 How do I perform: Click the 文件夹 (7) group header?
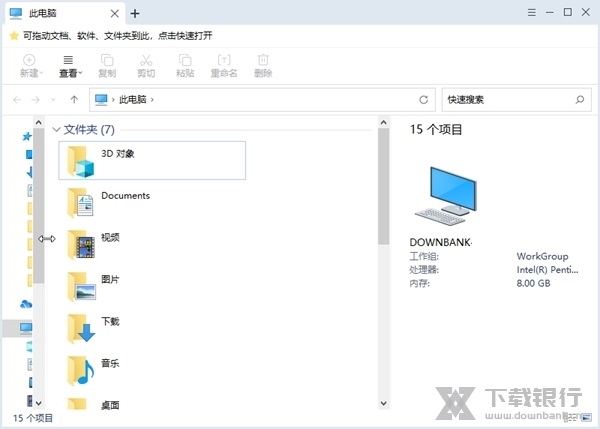(89, 130)
